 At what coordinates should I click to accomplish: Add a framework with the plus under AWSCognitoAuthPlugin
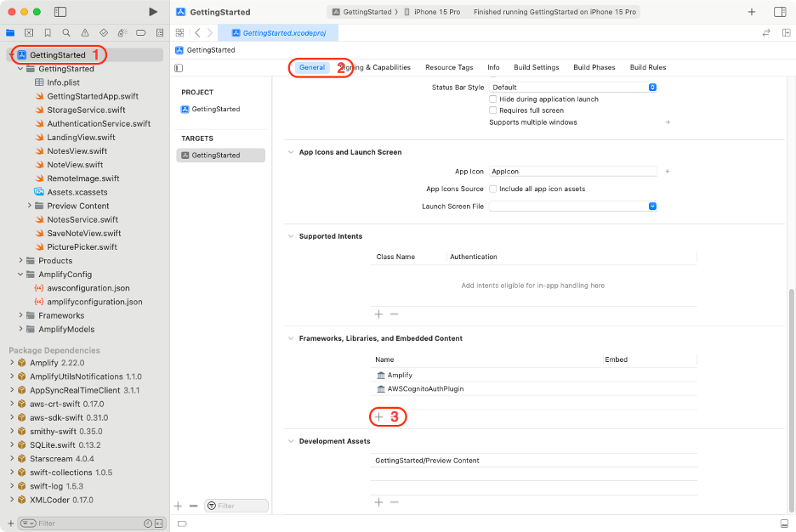pos(378,417)
